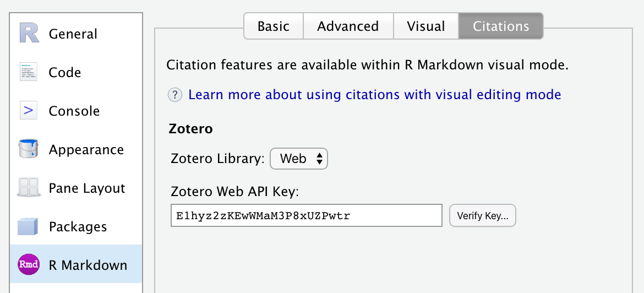Image resolution: width=644 pixels, height=293 pixels.
Task: Select the Visual tab
Action: [x=426, y=26]
